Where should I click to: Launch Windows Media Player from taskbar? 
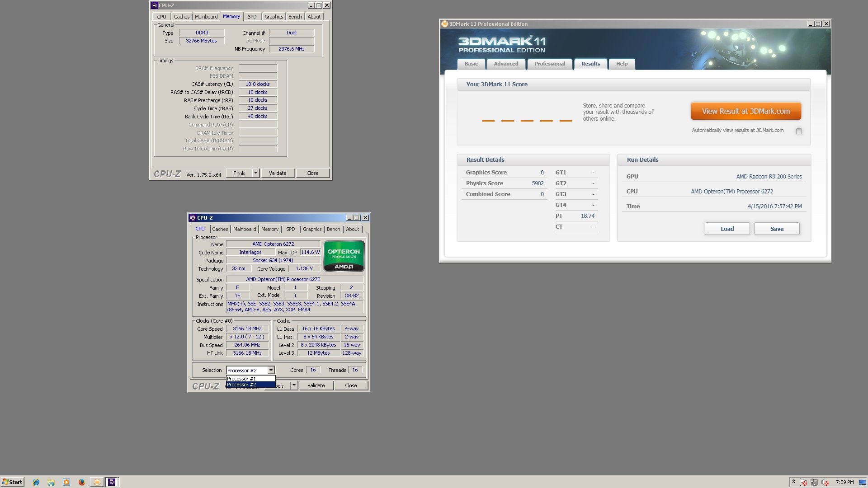click(66, 482)
